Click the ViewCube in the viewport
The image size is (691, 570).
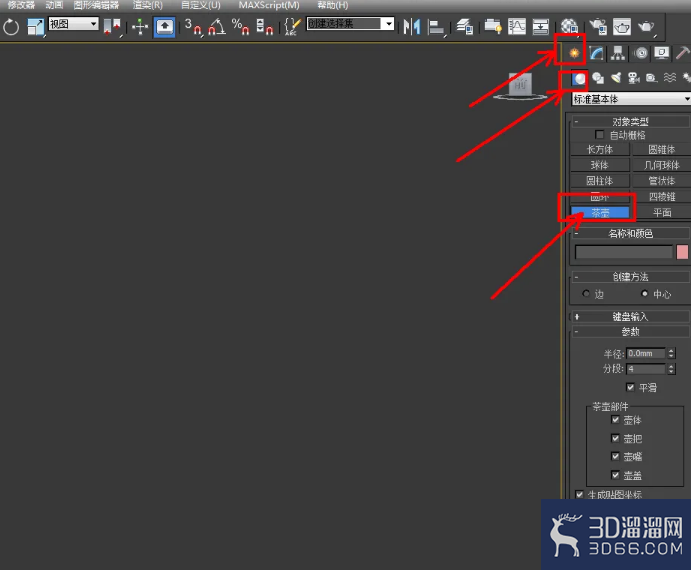[x=520, y=85]
